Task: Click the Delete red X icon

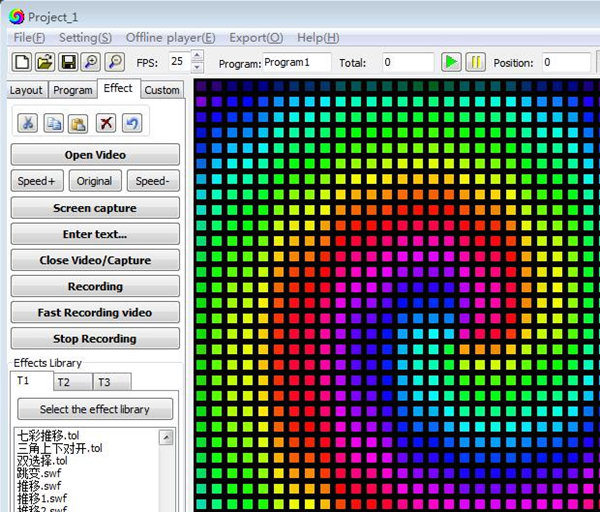Action: 106,123
